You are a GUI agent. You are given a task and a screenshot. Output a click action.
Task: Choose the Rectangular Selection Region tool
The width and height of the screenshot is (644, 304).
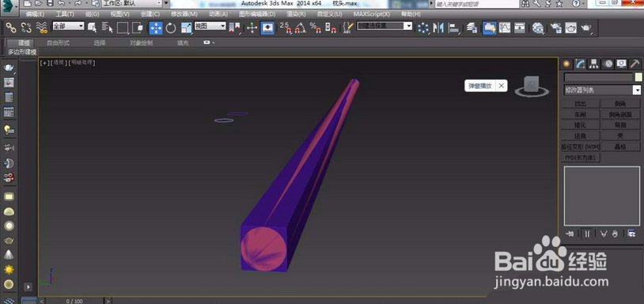[x=123, y=28]
